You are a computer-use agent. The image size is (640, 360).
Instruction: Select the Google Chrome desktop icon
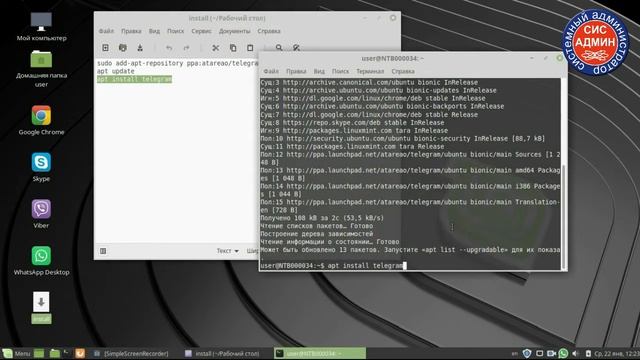[x=41, y=120]
